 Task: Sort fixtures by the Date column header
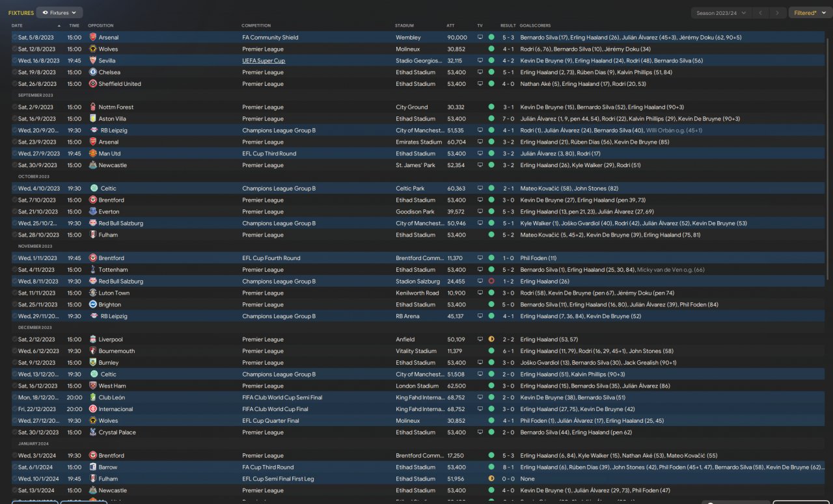click(x=17, y=25)
